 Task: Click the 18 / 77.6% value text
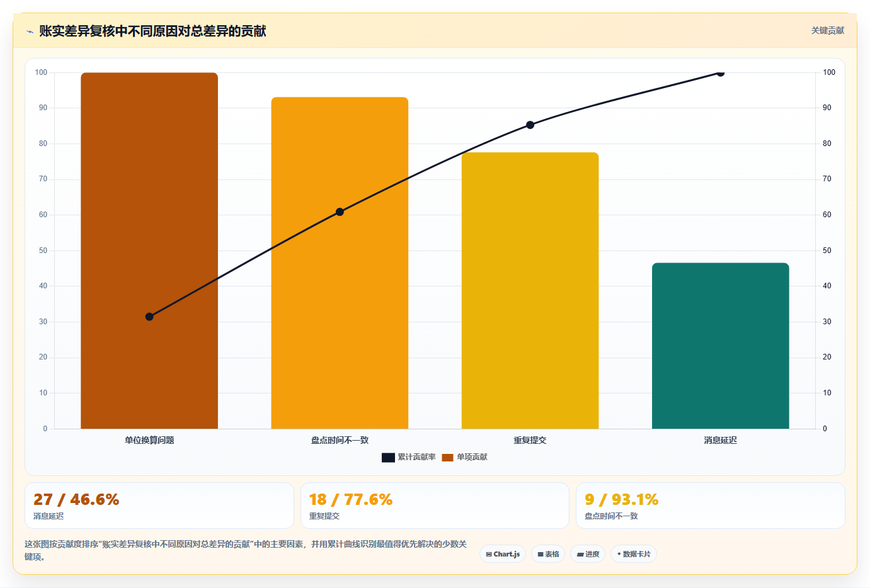pos(351,499)
